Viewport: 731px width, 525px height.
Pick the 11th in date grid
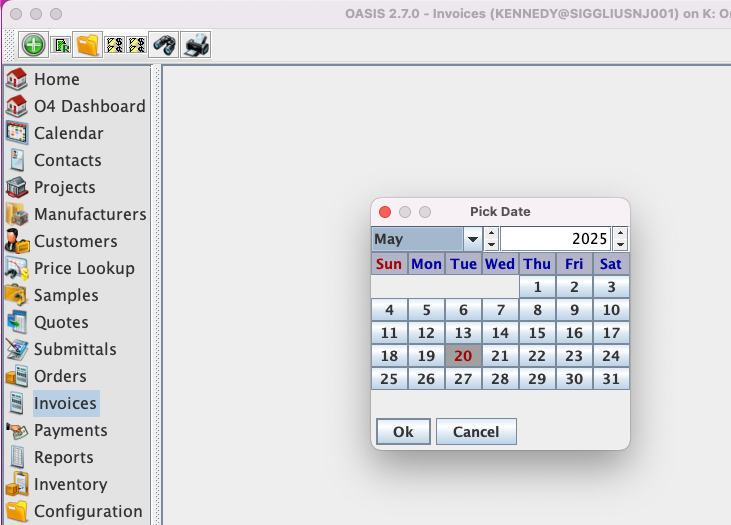(x=389, y=333)
